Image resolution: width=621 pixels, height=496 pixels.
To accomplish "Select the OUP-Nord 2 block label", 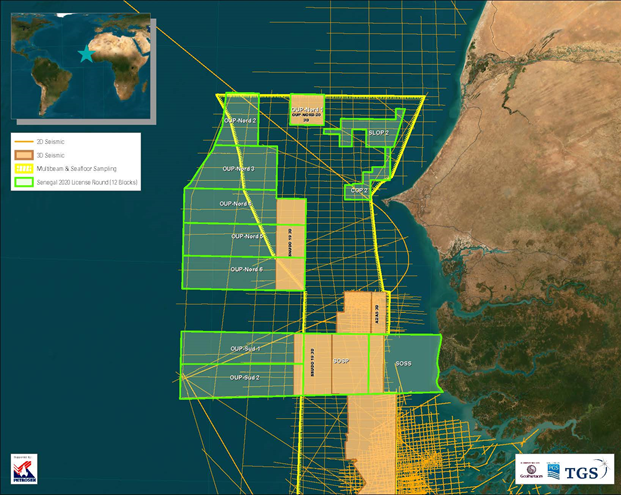I will pyautogui.click(x=241, y=120).
